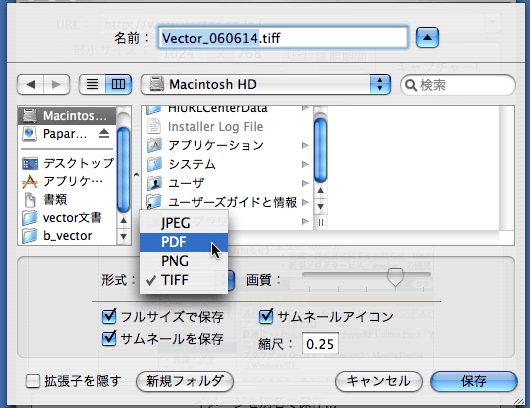Choose PDF from the format menu
Viewport: 530px width, 408px height.
tap(184, 242)
